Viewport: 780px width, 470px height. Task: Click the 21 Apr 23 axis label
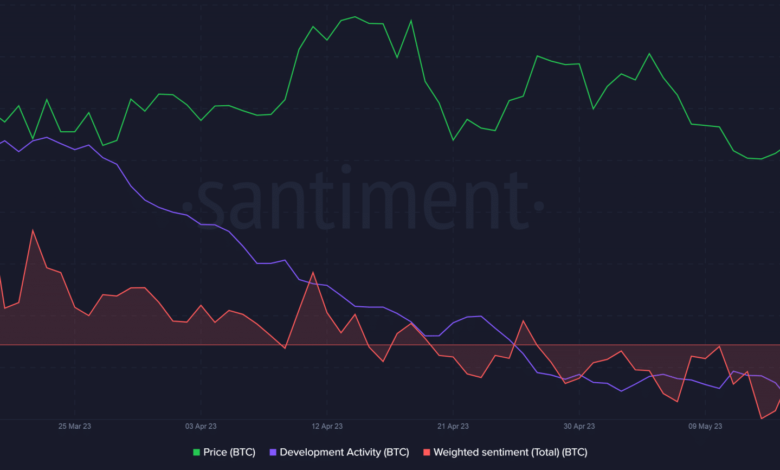[x=453, y=425]
